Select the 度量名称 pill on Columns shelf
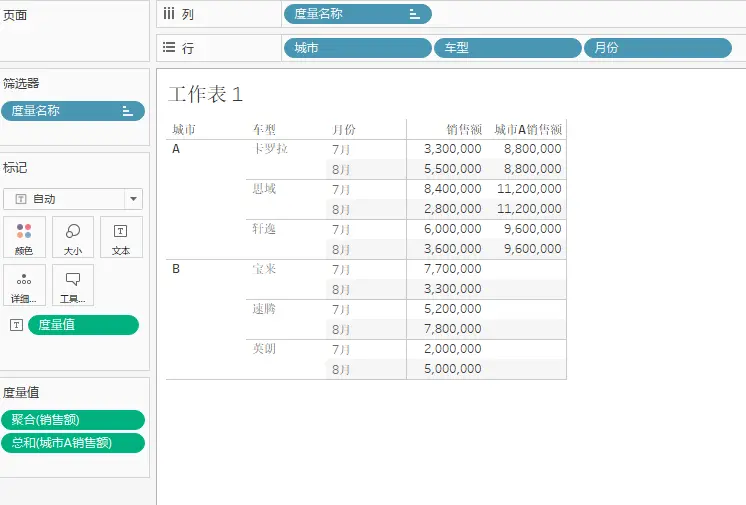This screenshot has height=505, width=746. [x=357, y=14]
